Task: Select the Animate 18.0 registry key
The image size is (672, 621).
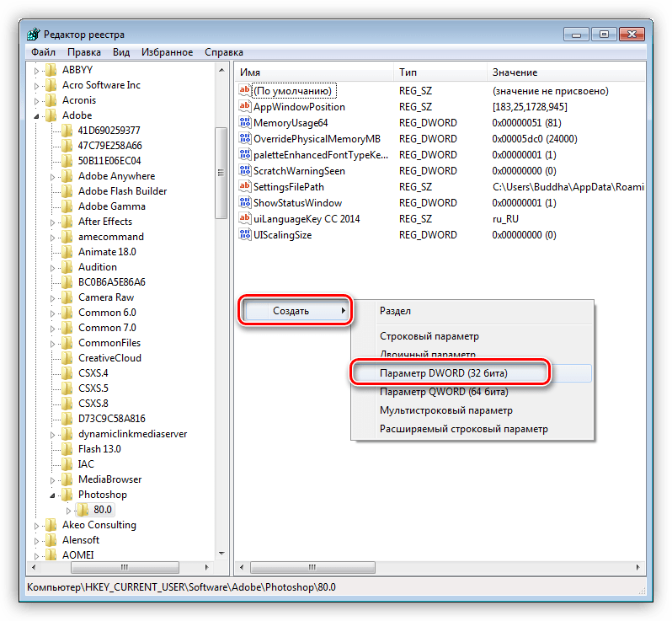Action: (107, 252)
